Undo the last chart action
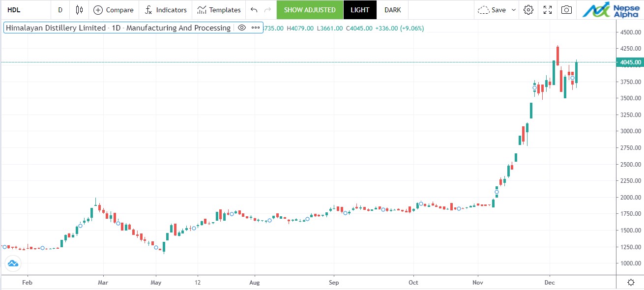Image resolution: width=644 pixels, height=290 pixels. (254, 10)
